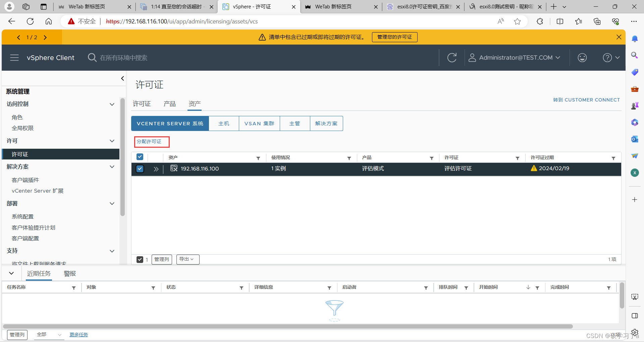Open Edge sidebar Outlook icon
Screen dimensions: 644x342
[635, 139]
